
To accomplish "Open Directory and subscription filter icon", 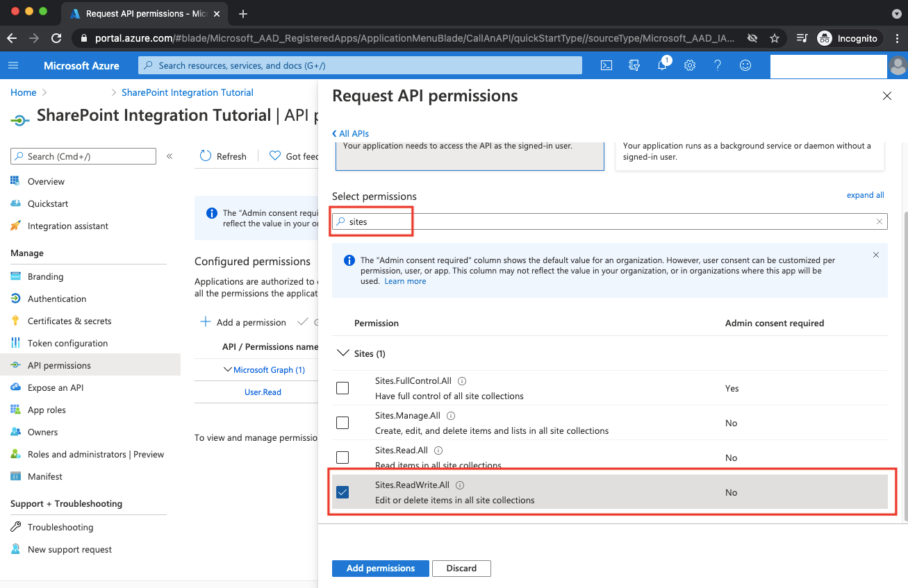I will [634, 65].
